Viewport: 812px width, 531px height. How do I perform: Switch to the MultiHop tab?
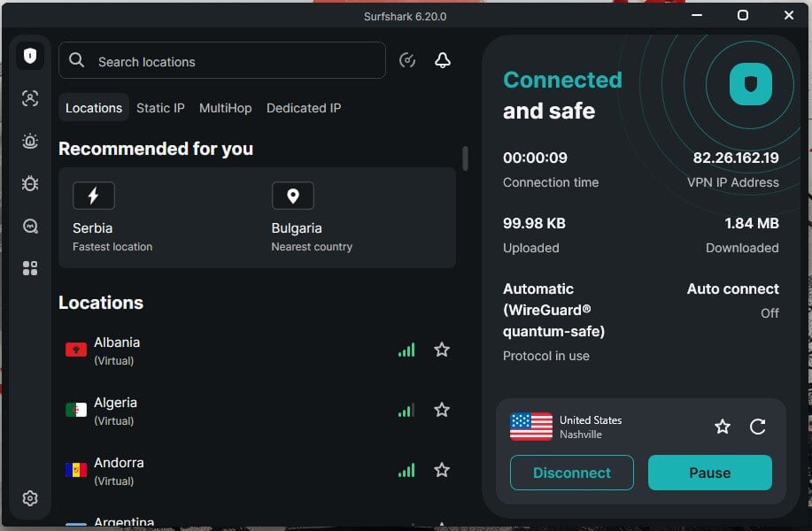pos(225,108)
